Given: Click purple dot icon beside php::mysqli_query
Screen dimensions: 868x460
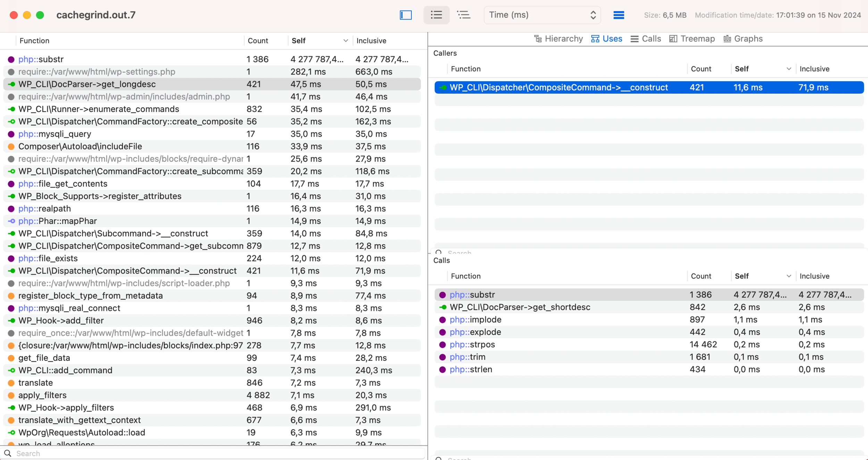Looking at the screenshot, I should click(11, 134).
